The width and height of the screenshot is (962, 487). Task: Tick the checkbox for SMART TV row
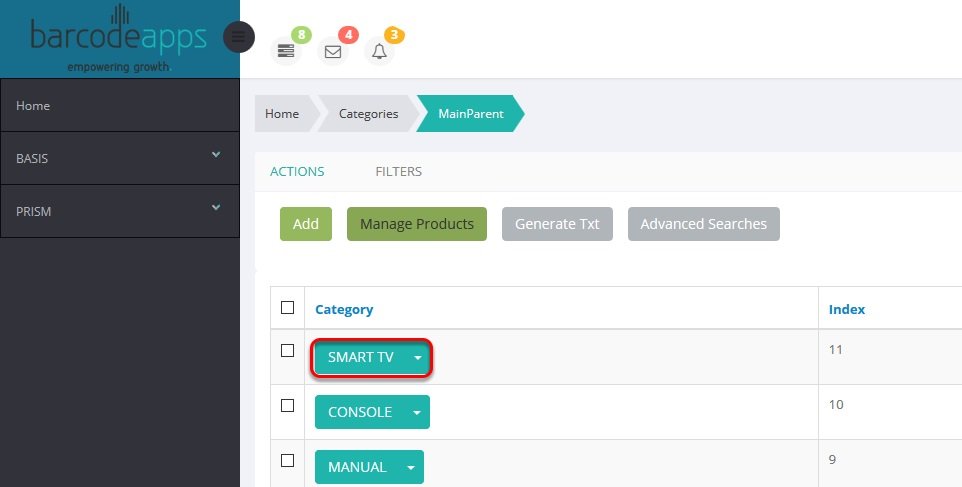[287, 350]
